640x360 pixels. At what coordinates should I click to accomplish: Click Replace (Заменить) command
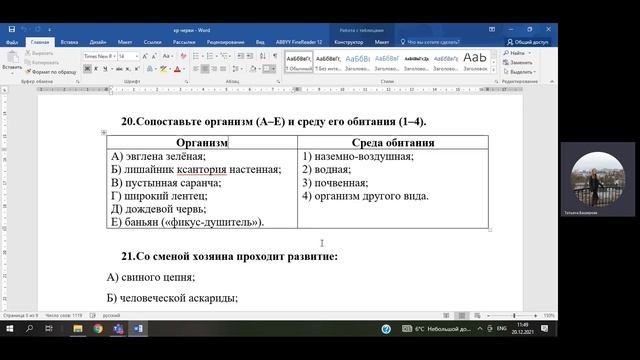[x=518, y=62]
